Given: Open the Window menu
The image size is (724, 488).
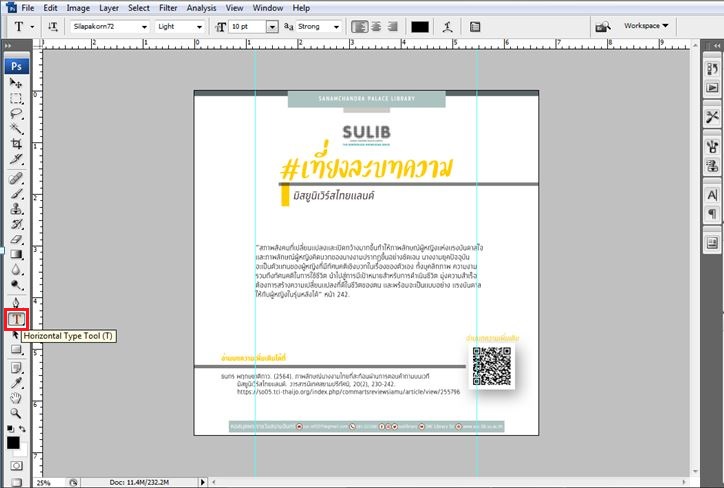Looking at the screenshot, I should click(x=268, y=8).
